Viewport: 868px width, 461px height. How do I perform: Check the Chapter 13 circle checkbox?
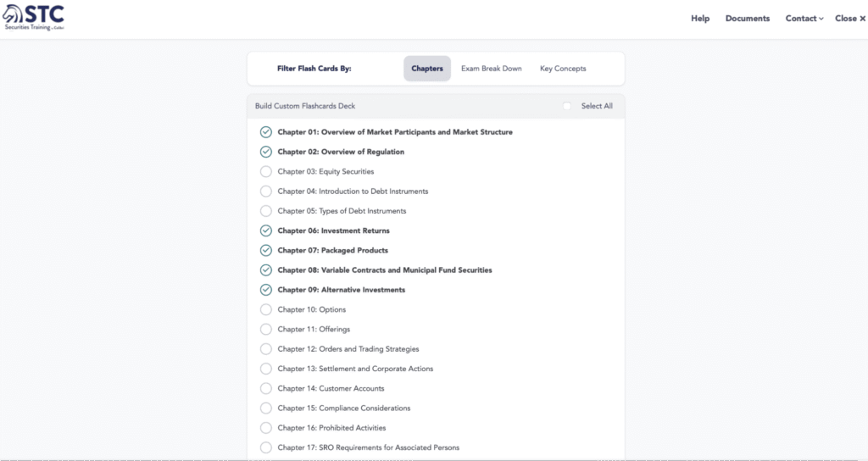(265, 369)
